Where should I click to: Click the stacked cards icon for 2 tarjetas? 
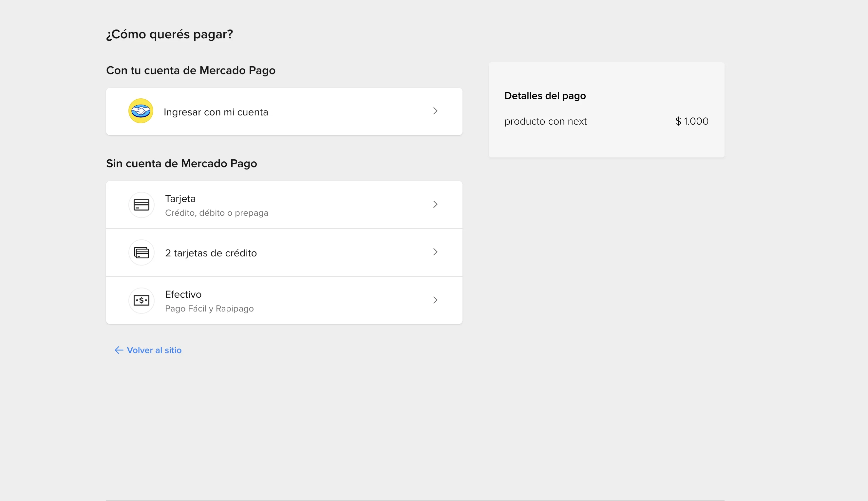pyautogui.click(x=141, y=252)
